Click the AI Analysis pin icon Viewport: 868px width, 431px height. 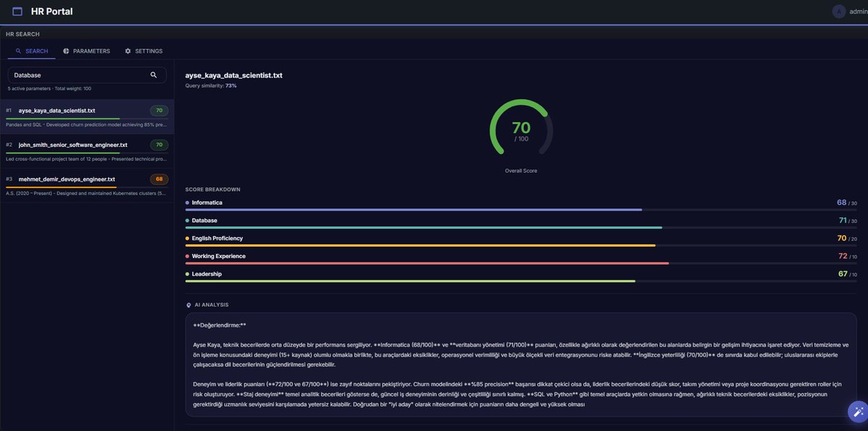[189, 305]
